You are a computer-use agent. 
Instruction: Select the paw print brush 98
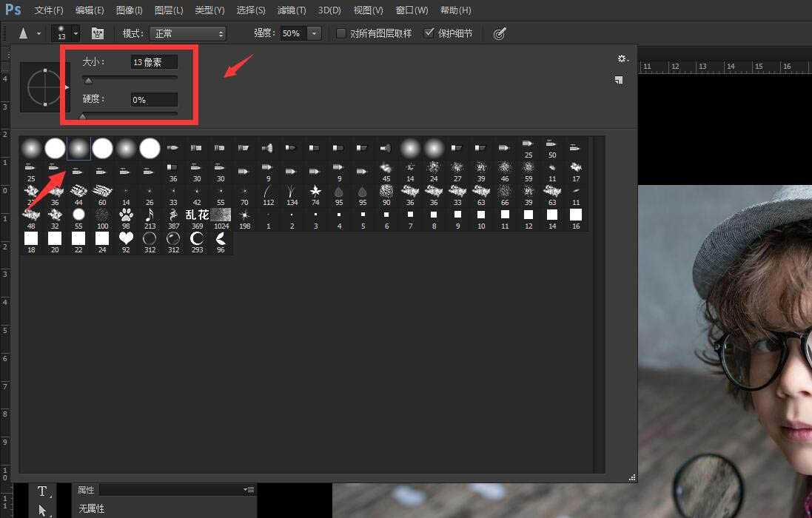(x=126, y=219)
